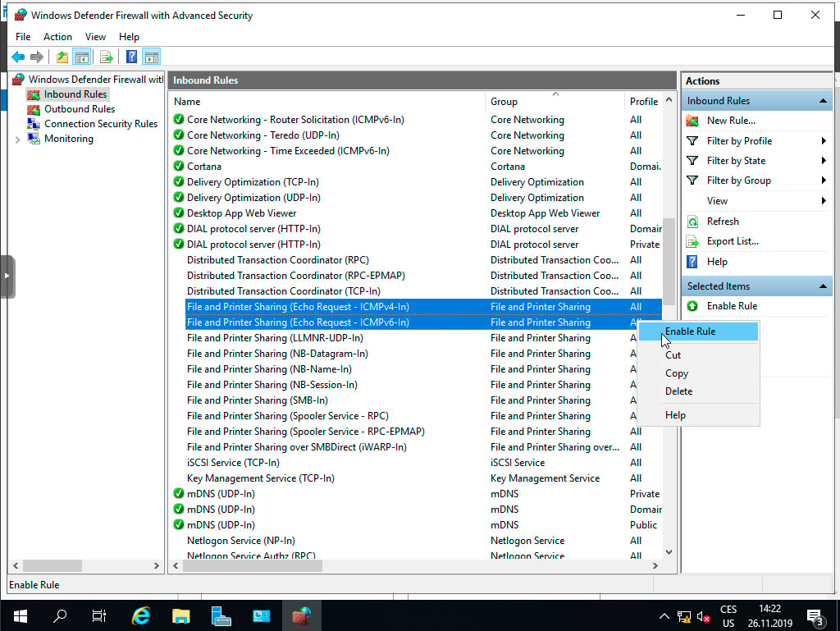Select the Outbound Rules node in the tree
The image size is (840, 631).
click(80, 108)
